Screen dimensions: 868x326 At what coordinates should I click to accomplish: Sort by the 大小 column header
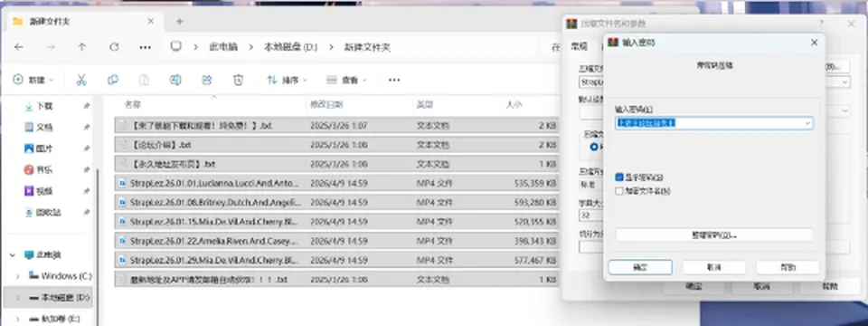(514, 103)
